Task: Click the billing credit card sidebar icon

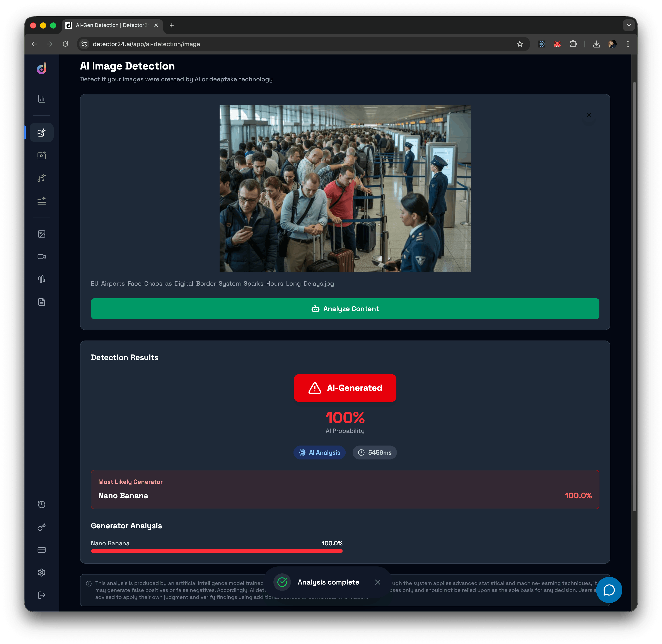Action: (x=41, y=550)
